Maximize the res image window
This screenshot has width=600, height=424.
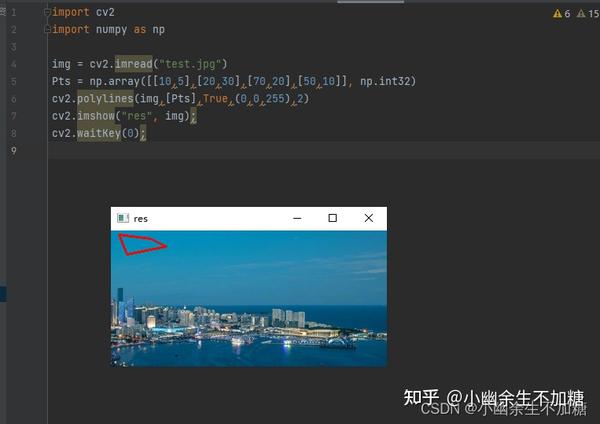pos(333,218)
